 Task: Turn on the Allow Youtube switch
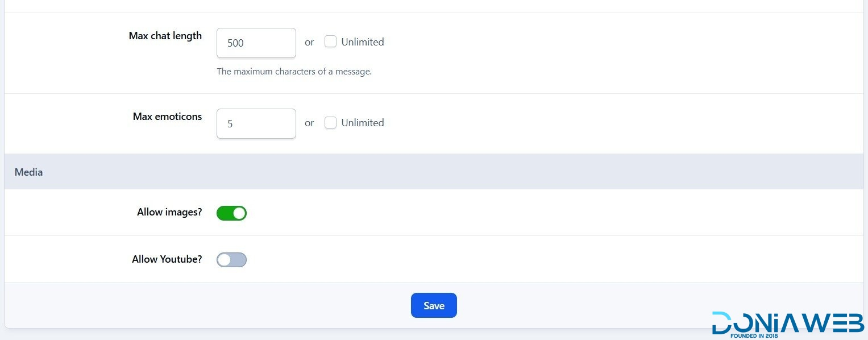[231, 260]
